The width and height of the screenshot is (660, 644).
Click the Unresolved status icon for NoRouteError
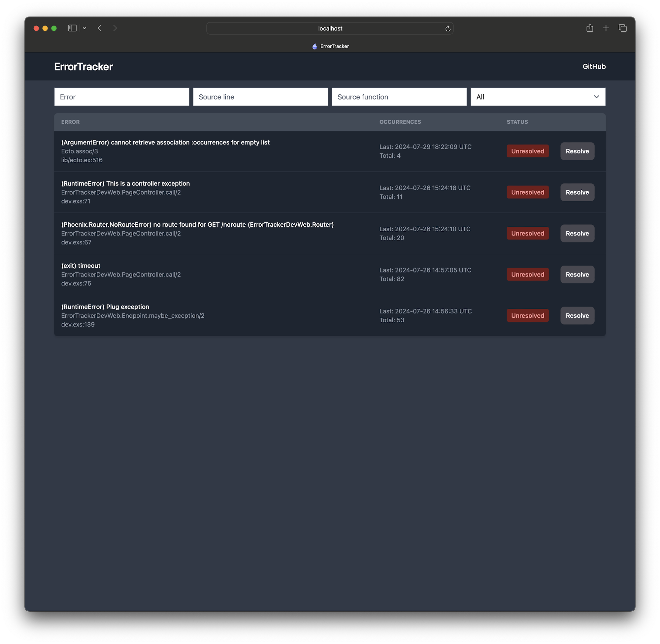pyautogui.click(x=527, y=233)
